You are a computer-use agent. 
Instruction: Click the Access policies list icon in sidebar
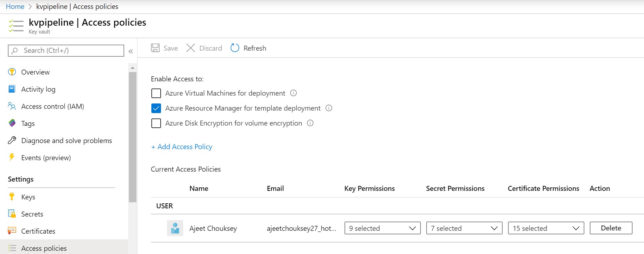coord(12,248)
